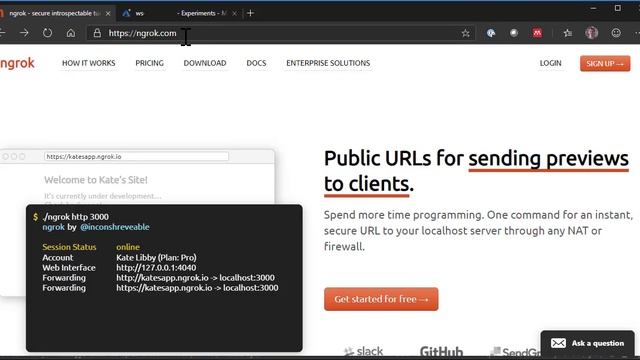Click 'Welcome to Kate's Site!' heading
Screen dimensions: 640x360
(x=96, y=180)
